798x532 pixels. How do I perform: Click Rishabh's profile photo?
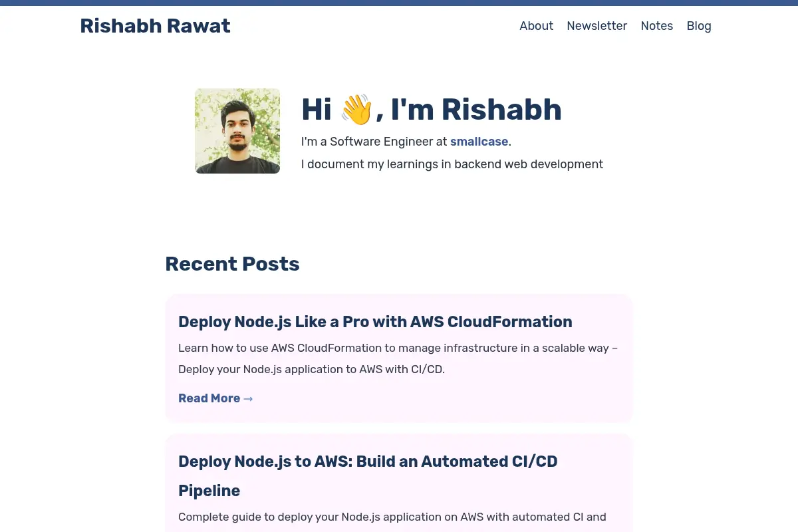(237, 131)
